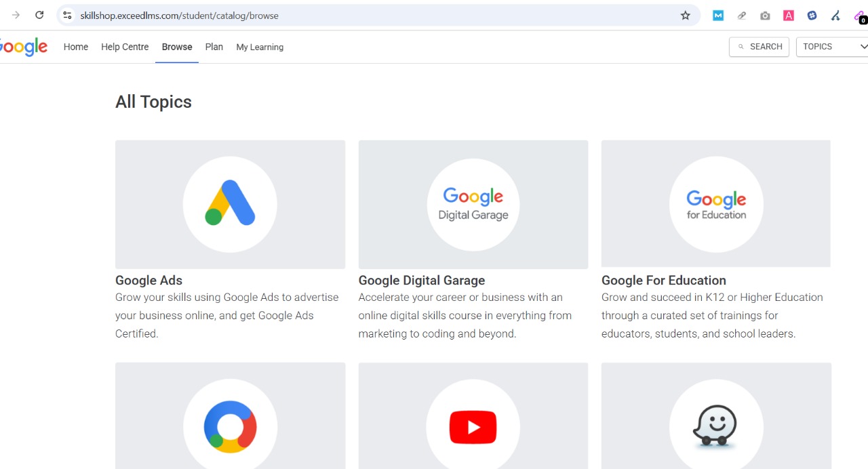Screen dimensions: 868x469
Task: Open the Google for Education topic icon
Action: [715, 203]
